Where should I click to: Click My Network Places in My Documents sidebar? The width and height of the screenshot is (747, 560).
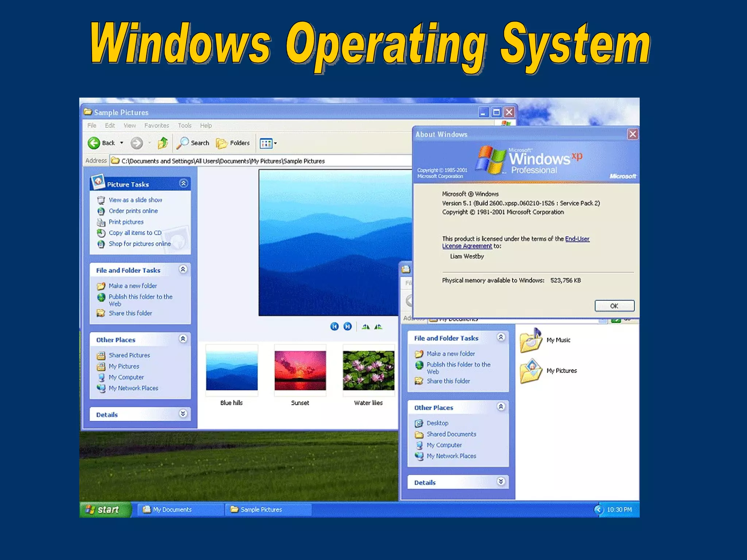(452, 456)
